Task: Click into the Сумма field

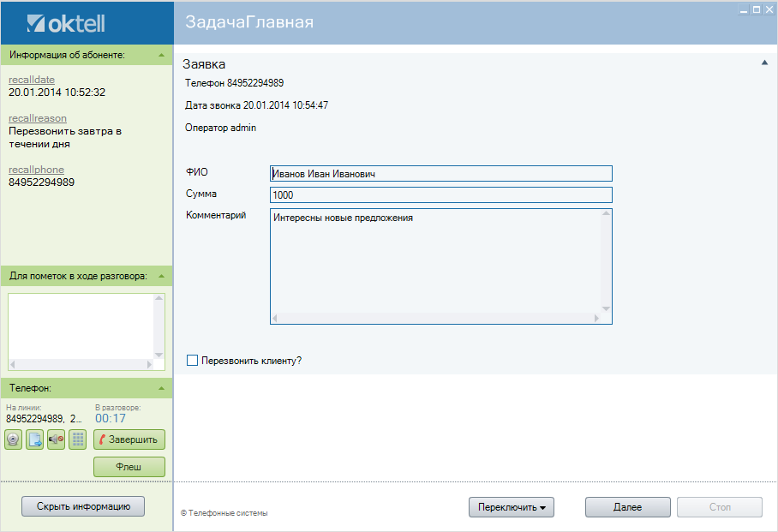Action: [440, 195]
